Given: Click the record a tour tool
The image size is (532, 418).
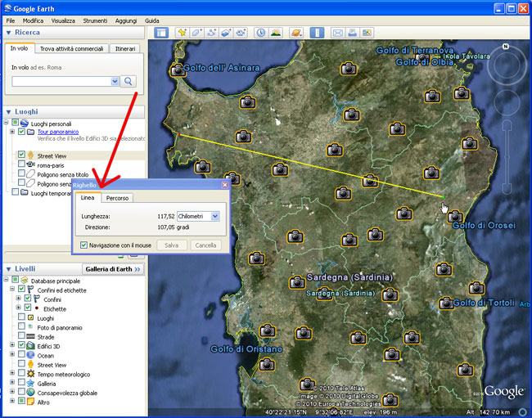Looking at the screenshot, I should (241, 33).
